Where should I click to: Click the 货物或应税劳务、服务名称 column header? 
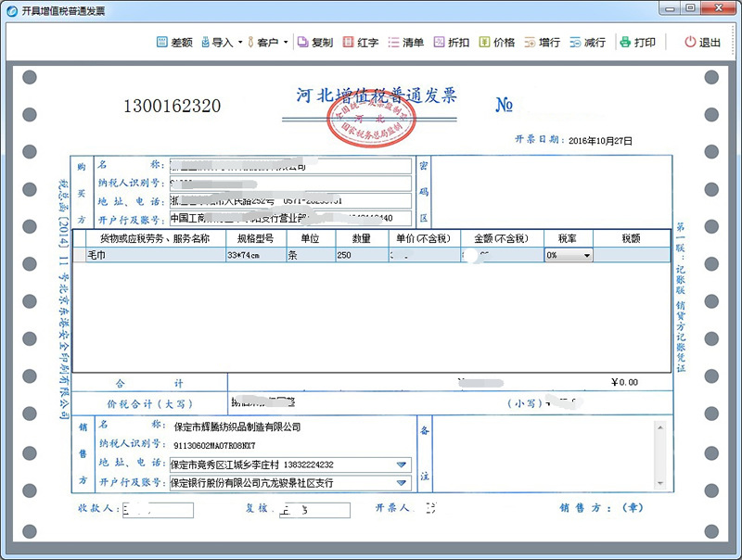[155, 238]
